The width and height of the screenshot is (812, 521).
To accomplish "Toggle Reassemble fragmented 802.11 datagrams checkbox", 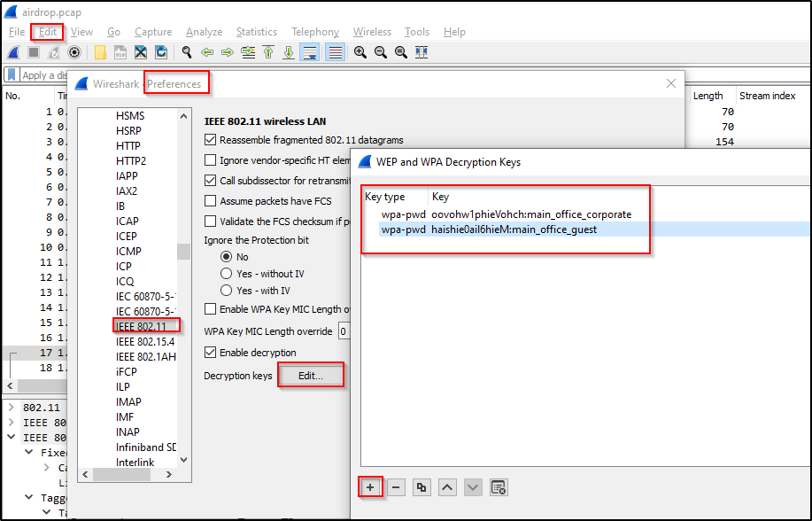I will pos(211,140).
